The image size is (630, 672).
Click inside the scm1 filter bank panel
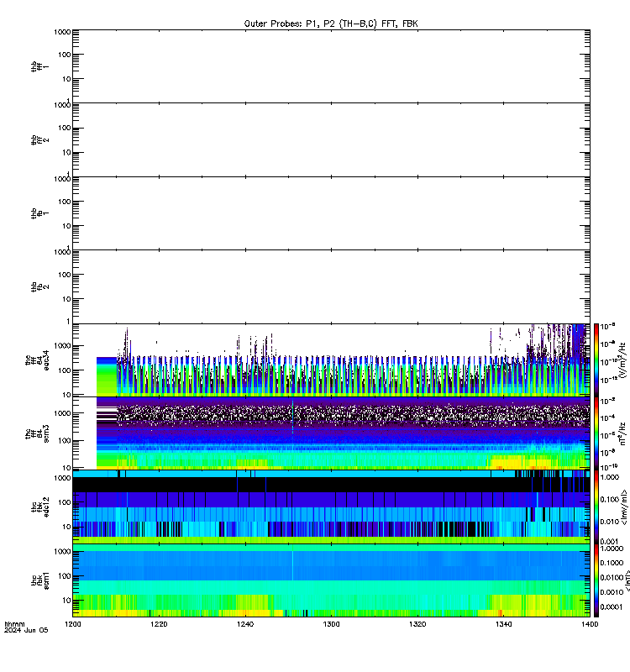331,580
